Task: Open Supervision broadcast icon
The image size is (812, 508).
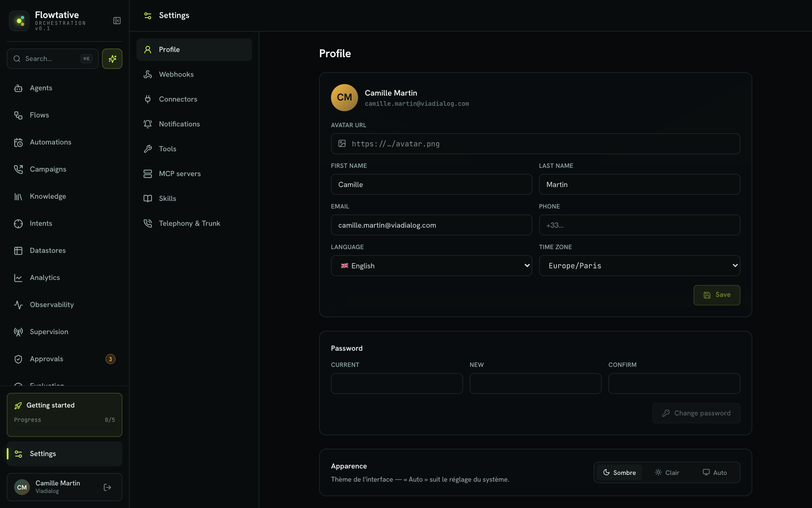Action: (x=18, y=332)
